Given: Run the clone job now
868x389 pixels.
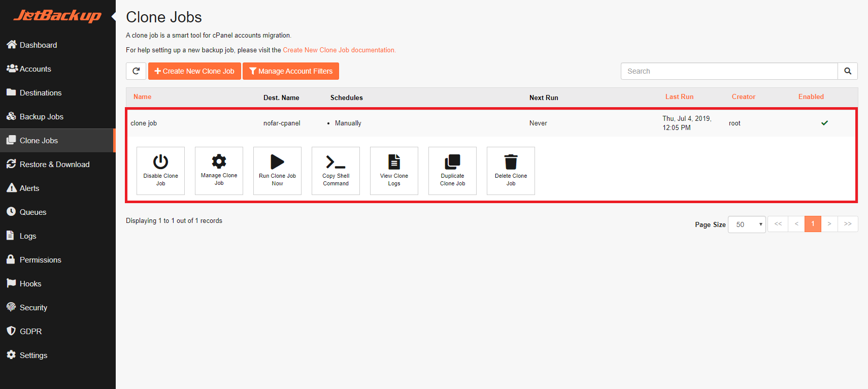Looking at the screenshot, I should click(277, 171).
